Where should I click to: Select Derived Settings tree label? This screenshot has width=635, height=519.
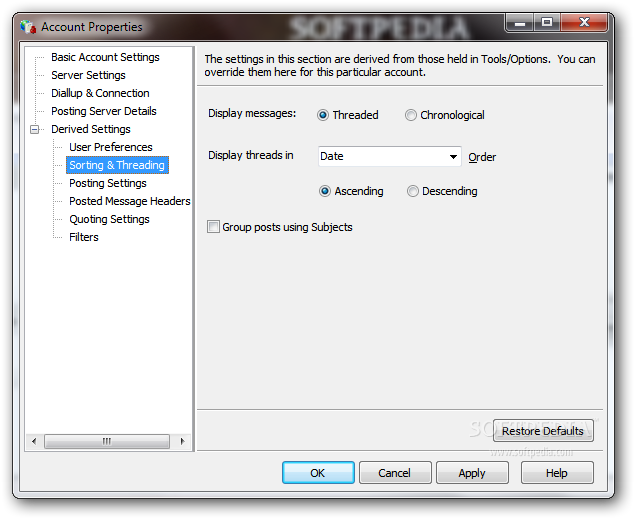91,130
